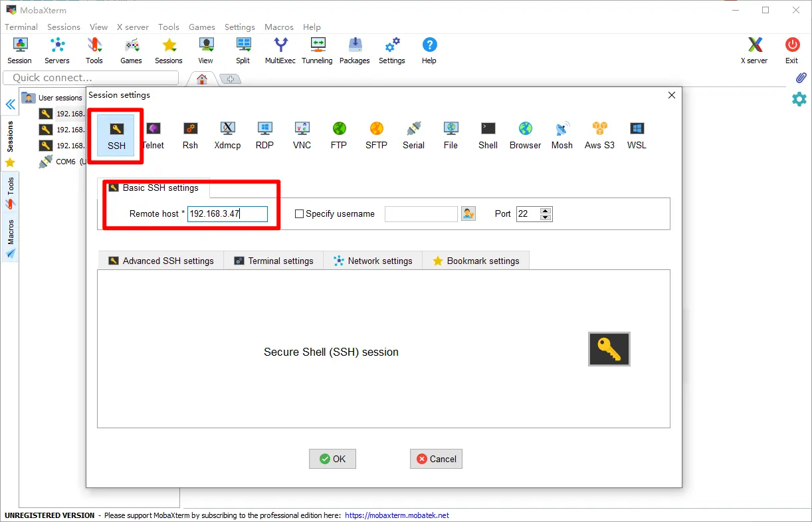Open the View toolbar button
Viewport: 812px width, 522px height.
[x=206, y=51]
